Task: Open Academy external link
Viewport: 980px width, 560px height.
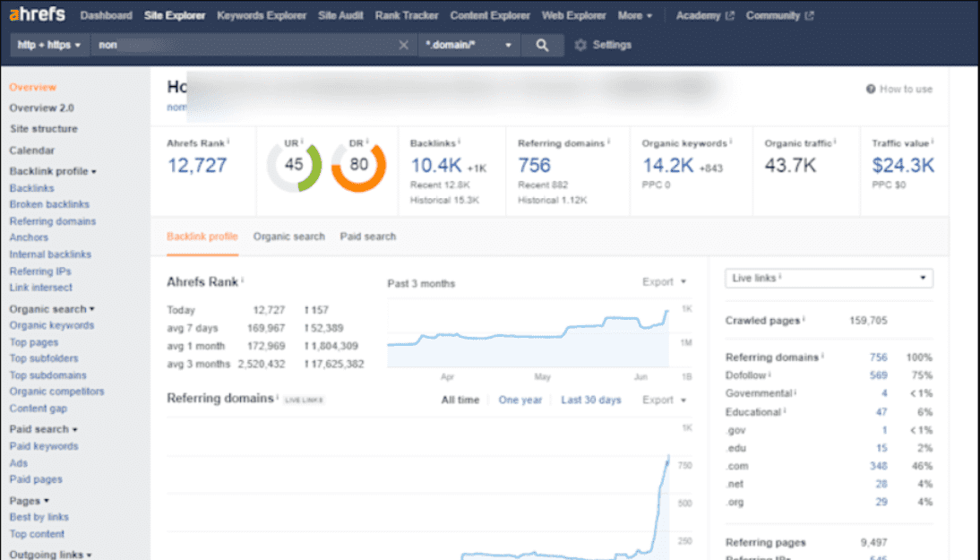Action: pyautogui.click(x=705, y=15)
